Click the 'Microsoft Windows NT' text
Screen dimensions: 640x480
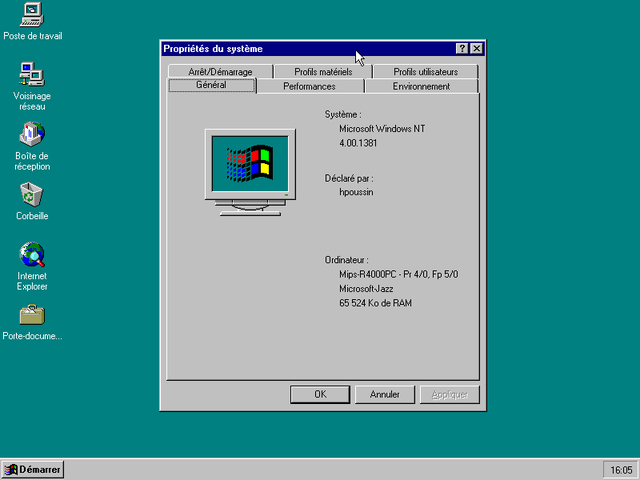pyautogui.click(x=382, y=129)
